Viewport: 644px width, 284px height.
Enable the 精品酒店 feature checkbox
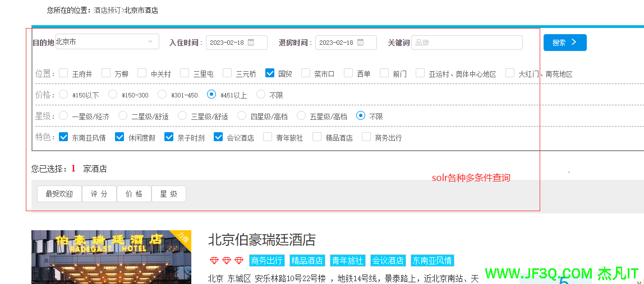coord(317,137)
